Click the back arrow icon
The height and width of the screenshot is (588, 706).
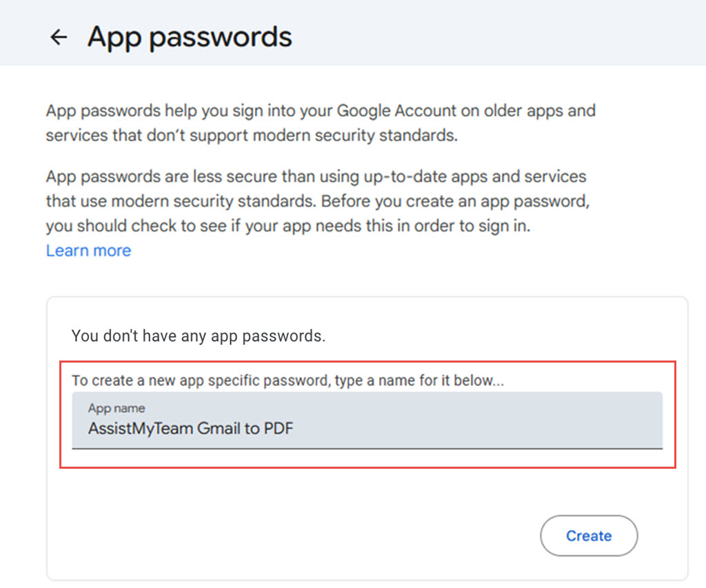[59, 37]
